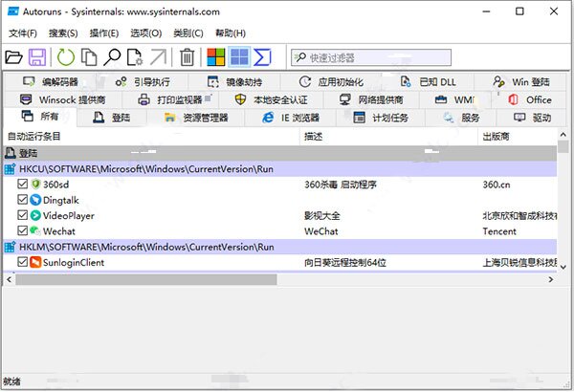This screenshot has height=392, width=574.
Task: Click the Dingtalk blue app icon
Action: click(35, 200)
